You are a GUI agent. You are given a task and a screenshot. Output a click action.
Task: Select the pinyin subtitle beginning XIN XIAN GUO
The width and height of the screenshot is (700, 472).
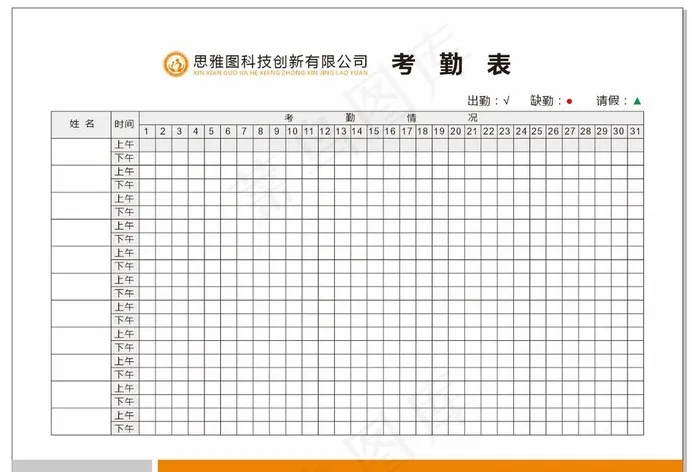pyautogui.click(x=281, y=73)
